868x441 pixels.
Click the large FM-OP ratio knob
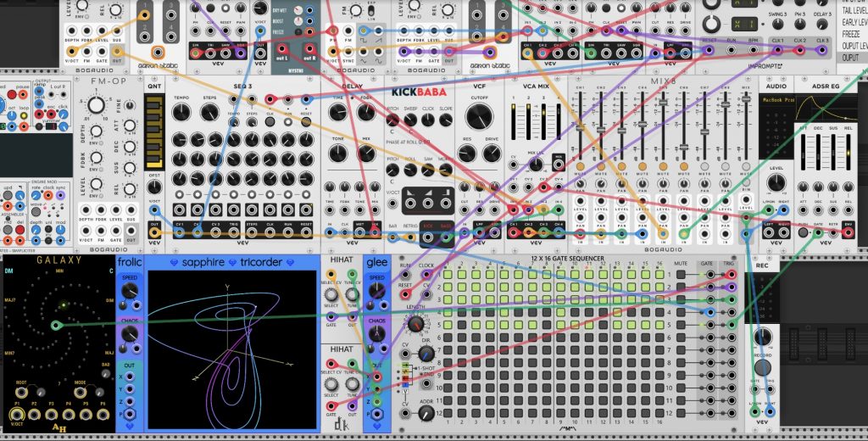point(97,105)
